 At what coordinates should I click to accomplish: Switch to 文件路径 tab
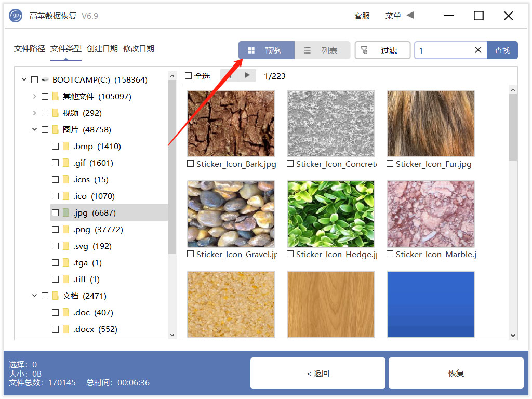30,49
